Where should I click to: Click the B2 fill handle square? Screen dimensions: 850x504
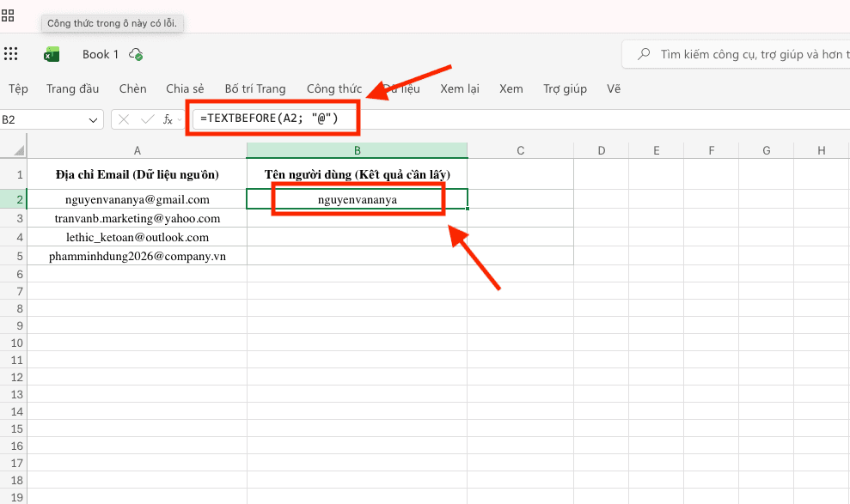[468, 209]
